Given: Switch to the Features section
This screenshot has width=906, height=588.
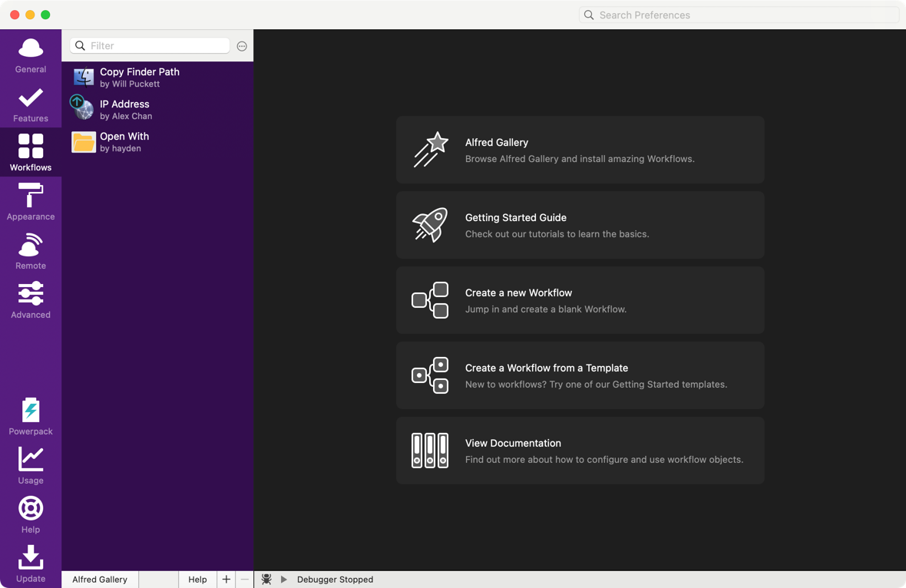Looking at the screenshot, I should click(31, 104).
